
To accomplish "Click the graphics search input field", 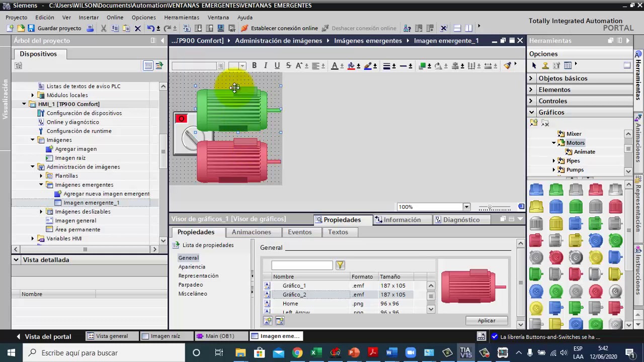I will click(302, 265).
